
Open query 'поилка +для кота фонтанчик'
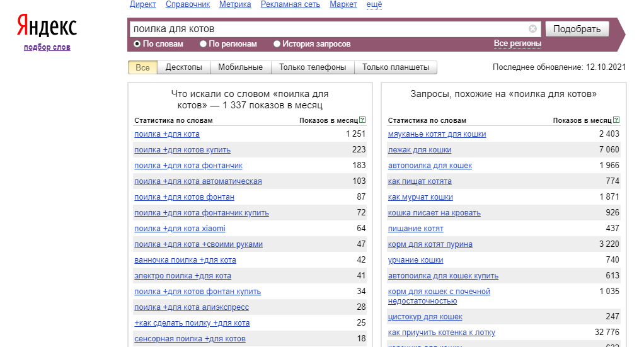click(x=188, y=166)
